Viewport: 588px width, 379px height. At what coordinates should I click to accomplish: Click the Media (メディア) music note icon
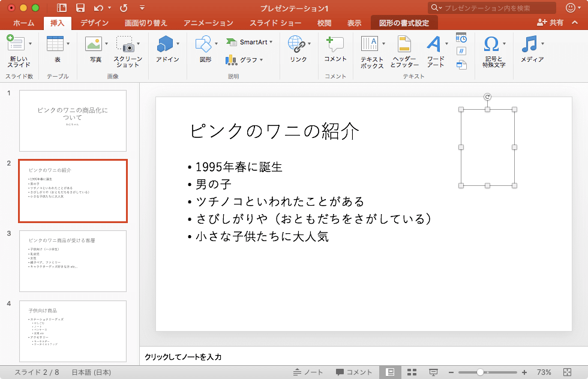tap(529, 44)
